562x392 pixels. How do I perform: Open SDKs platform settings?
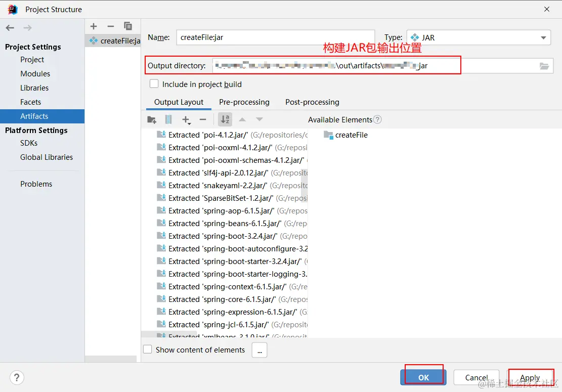click(29, 143)
